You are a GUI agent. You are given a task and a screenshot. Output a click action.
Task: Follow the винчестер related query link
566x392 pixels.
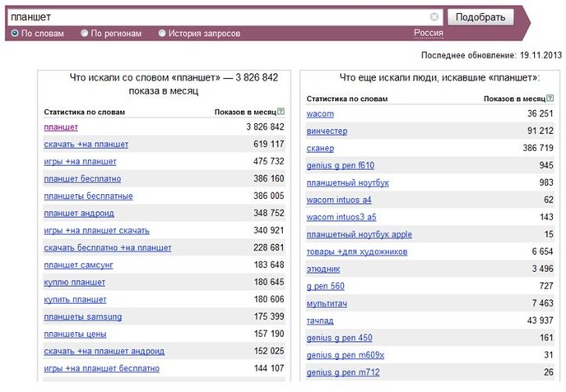(327, 131)
